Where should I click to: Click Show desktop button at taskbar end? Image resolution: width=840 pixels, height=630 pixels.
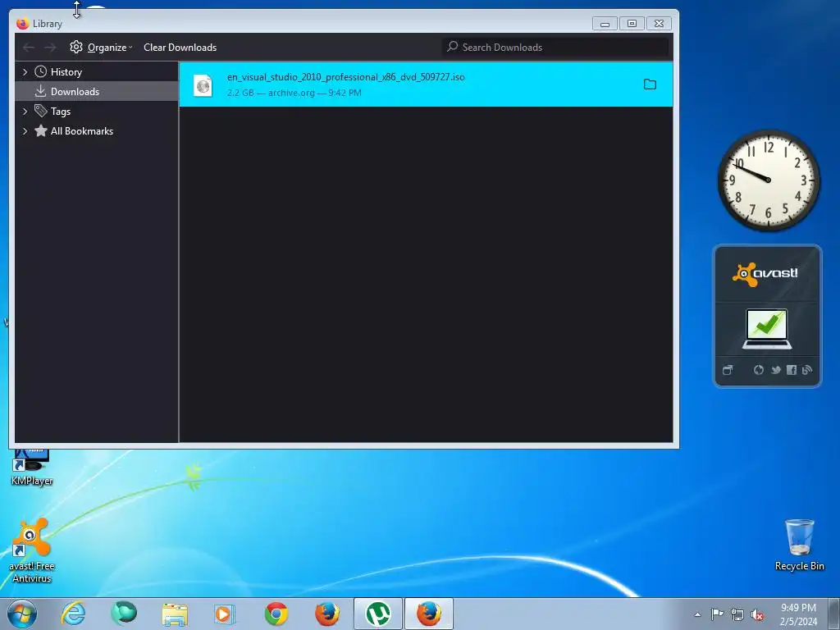pyautogui.click(x=834, y=614)
